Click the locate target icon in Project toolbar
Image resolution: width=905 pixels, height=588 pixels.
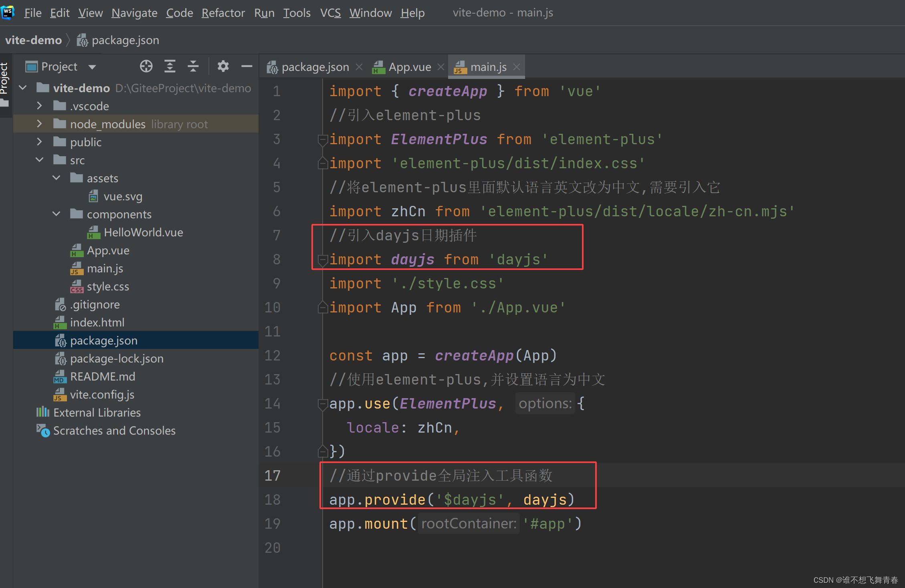click(146, 66)
